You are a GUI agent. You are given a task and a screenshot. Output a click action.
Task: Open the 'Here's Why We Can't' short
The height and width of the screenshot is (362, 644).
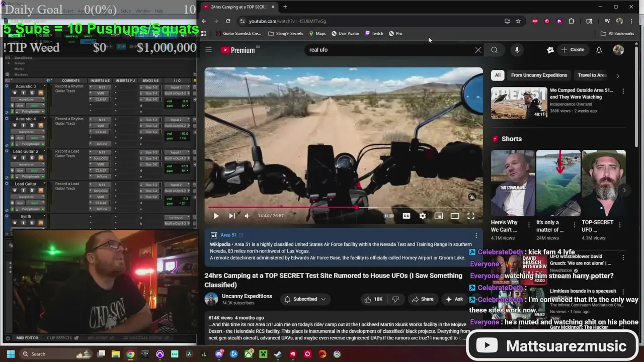pos(513,183)
